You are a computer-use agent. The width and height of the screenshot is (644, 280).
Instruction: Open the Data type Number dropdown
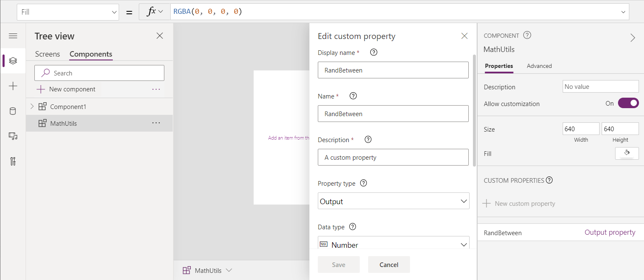393,244
